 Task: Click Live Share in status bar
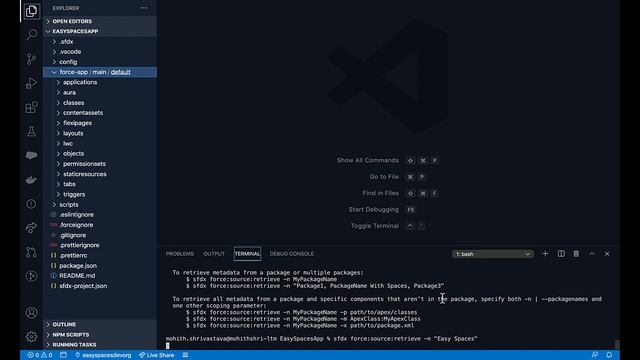pos(157,355)
